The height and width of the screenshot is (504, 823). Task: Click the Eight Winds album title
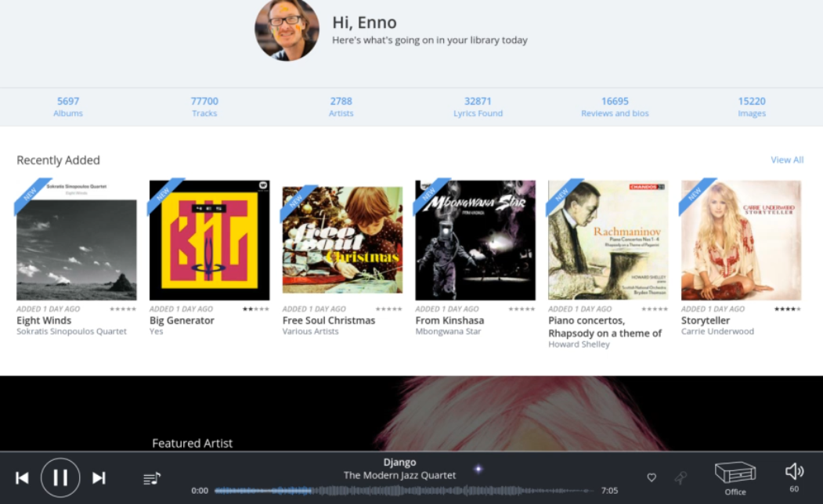click(44, 320)
